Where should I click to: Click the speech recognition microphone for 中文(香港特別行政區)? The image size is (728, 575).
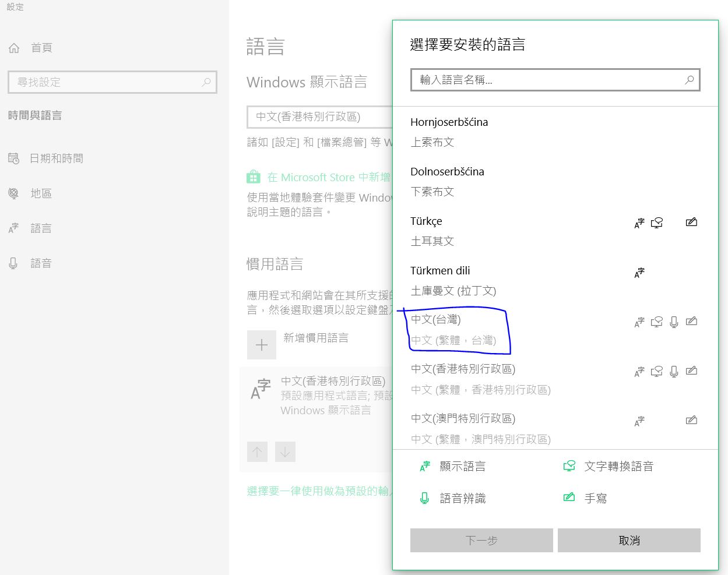[x=674, y=371]
